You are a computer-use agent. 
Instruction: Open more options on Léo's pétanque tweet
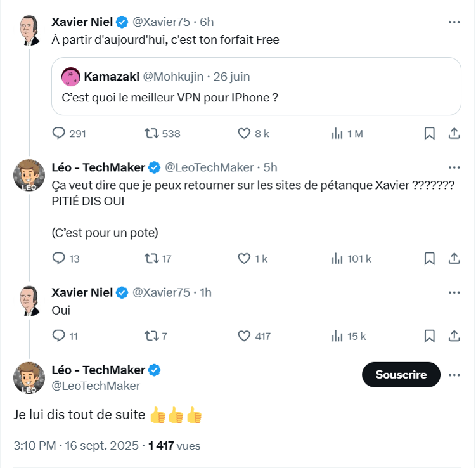pyautogui.click(x=454, y=167)
